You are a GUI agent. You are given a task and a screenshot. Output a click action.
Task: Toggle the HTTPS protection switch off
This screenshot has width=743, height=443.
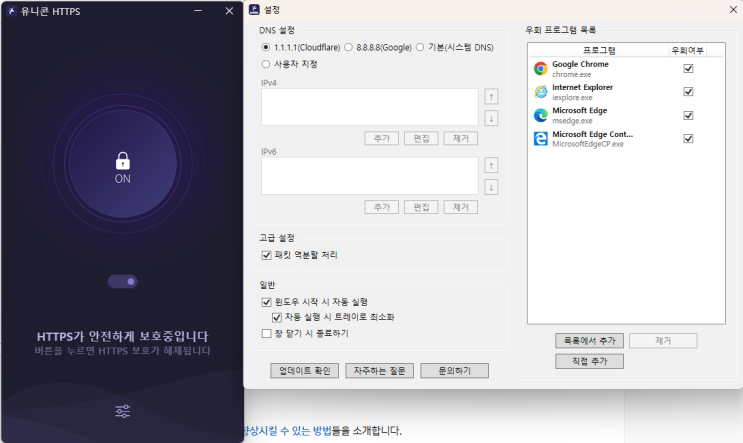(123, 281)
